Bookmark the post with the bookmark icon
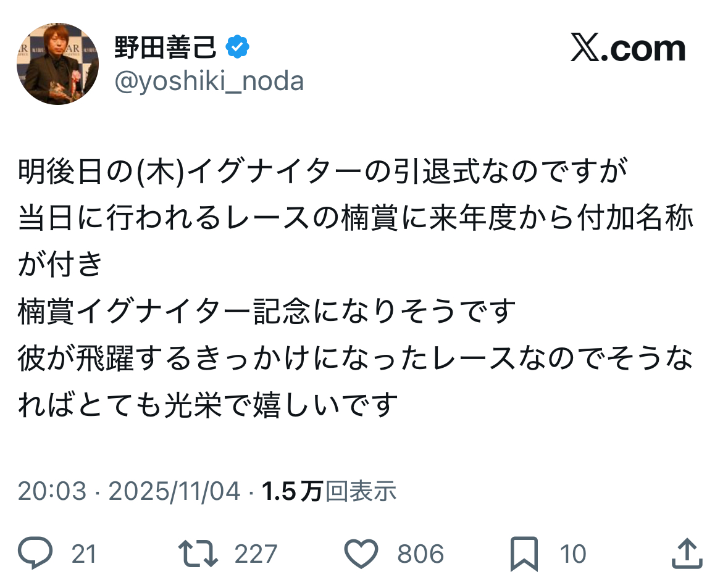Viewport: 728px width, 585px height. pos(524,554)
